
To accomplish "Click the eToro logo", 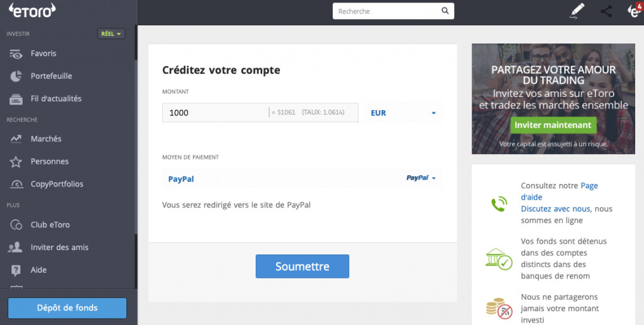I will click(32, 11).
